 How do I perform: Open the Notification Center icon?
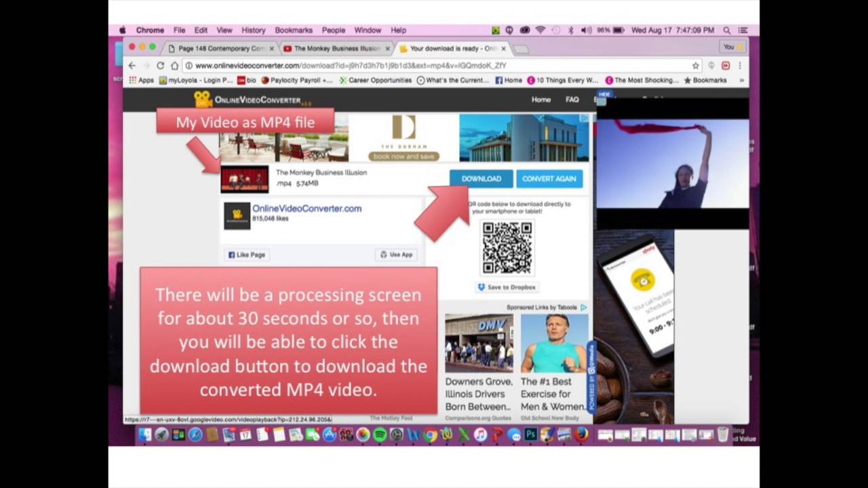point(743,30)
